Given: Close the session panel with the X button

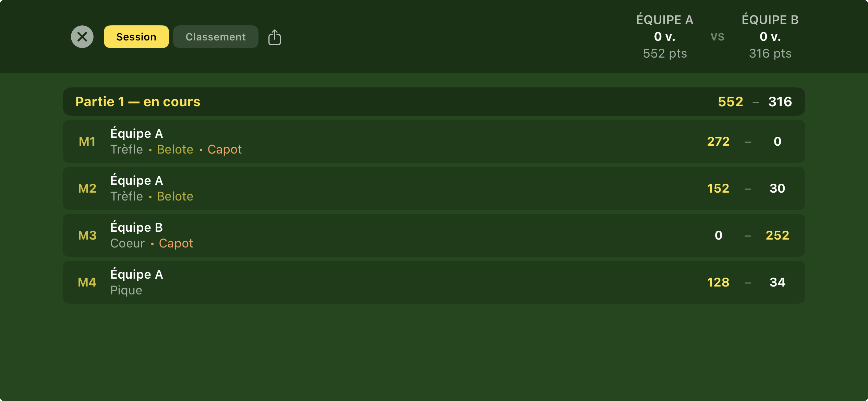Looking at the screenshot, I should click(82, 37).
